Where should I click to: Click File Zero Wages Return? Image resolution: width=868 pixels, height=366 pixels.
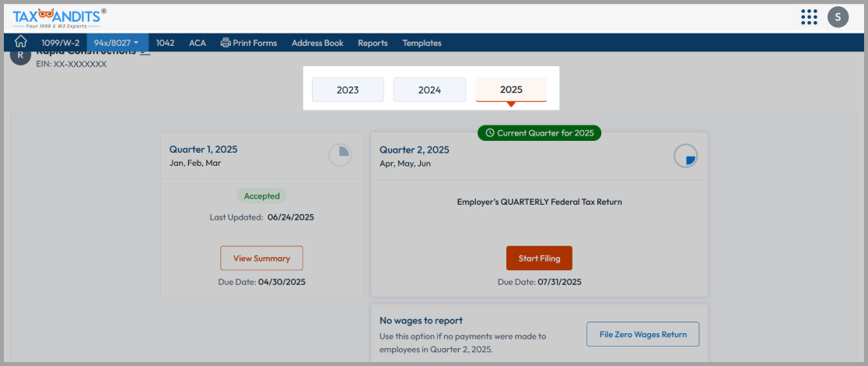point(642,334)
